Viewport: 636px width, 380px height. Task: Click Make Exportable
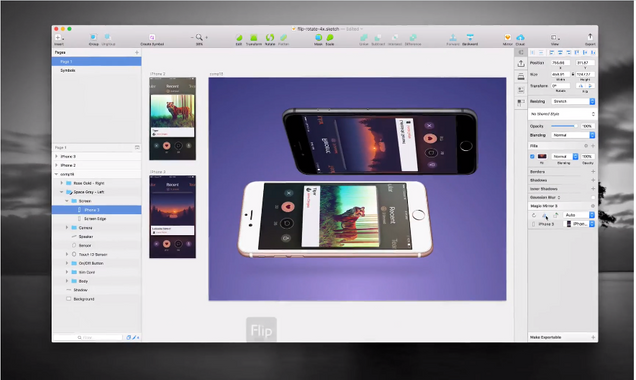(x=546, y=337)
